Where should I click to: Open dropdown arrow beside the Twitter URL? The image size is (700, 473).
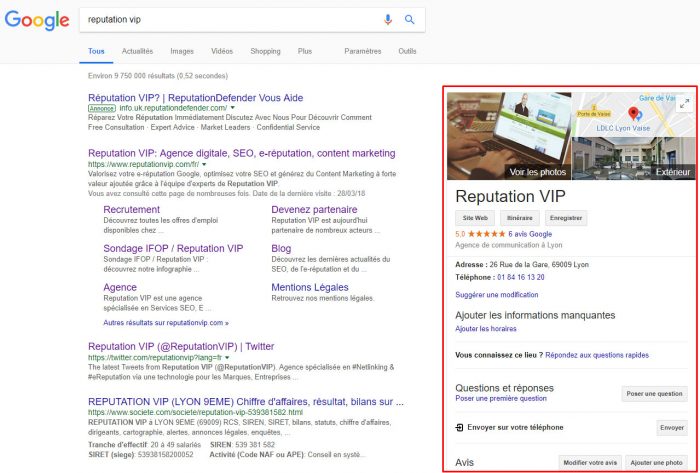coord(227,357)
